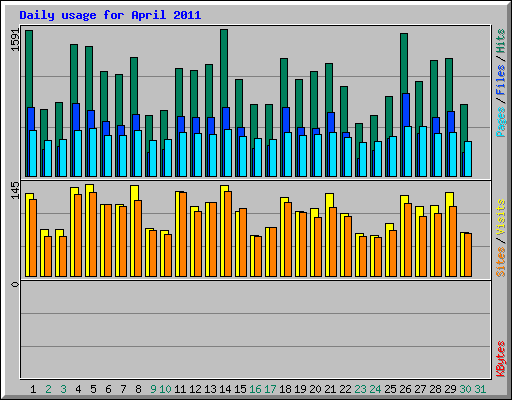Click day 8 on the x-axis
Screen dimensions: 512x400
[138, 389]
